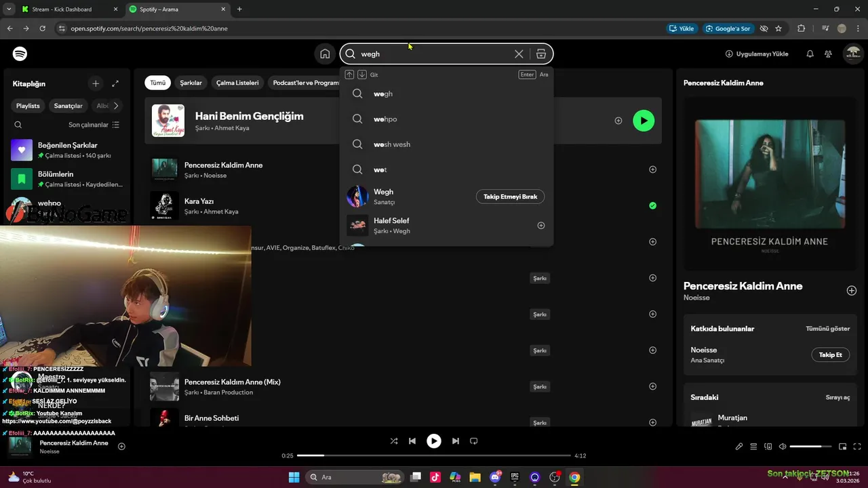This screenshot has height=488, width=868.
Task: Open OBS Studio from the taskbar
Action: pos(555,477)
